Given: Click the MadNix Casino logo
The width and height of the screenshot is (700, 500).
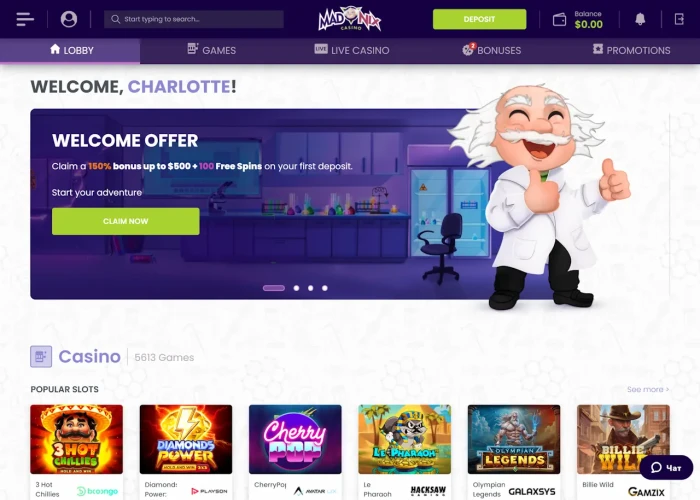Looking at the screenshot, I should (350, 19).
